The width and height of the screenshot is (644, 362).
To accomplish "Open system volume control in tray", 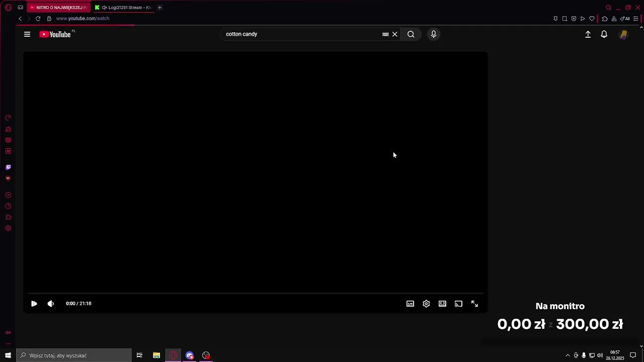I will tap(600, 355).
